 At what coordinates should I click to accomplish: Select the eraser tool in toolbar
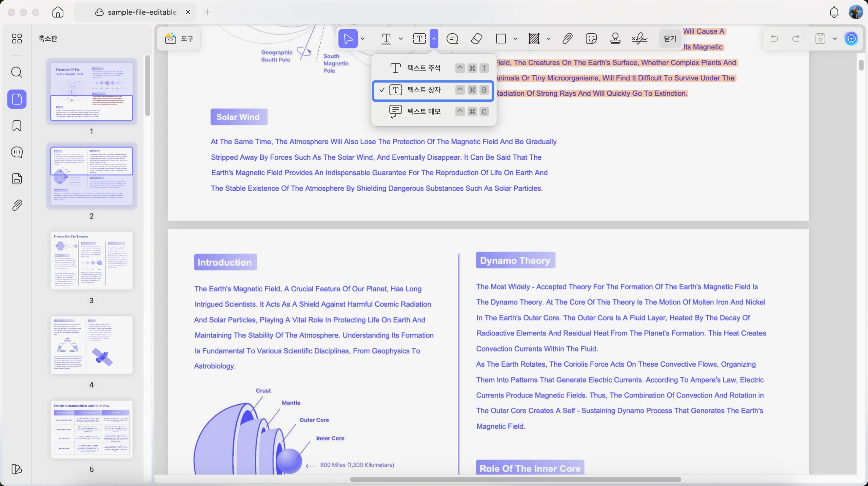tap(476, 39)
